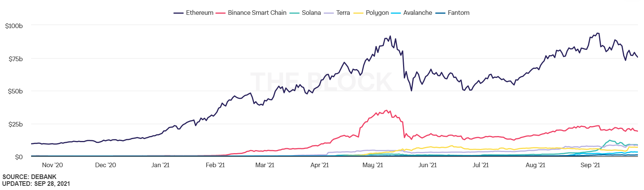The width and height of the screenshot is (644, 190).
Task: Click the pink Binance Smart Chain legend marker
Action: 220,13
